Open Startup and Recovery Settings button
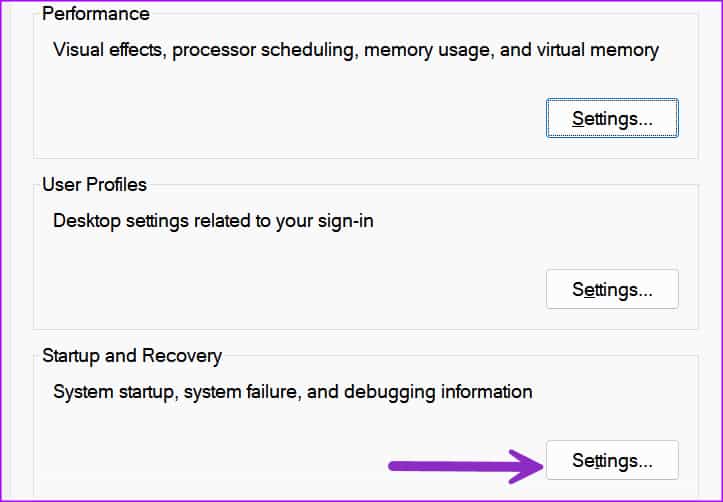This screenshot has width=723, height=502. 612,460
